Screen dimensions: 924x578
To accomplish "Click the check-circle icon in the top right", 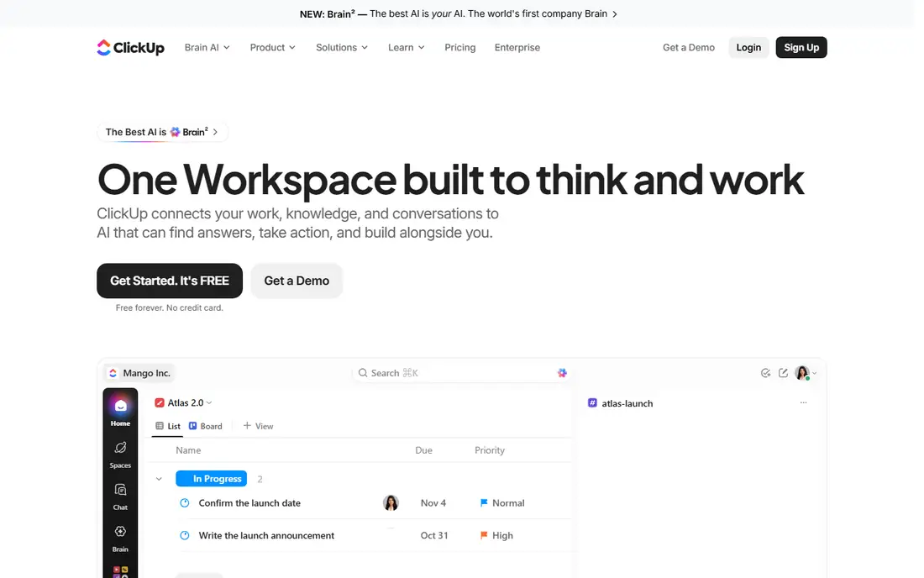I will pos(765,373).
